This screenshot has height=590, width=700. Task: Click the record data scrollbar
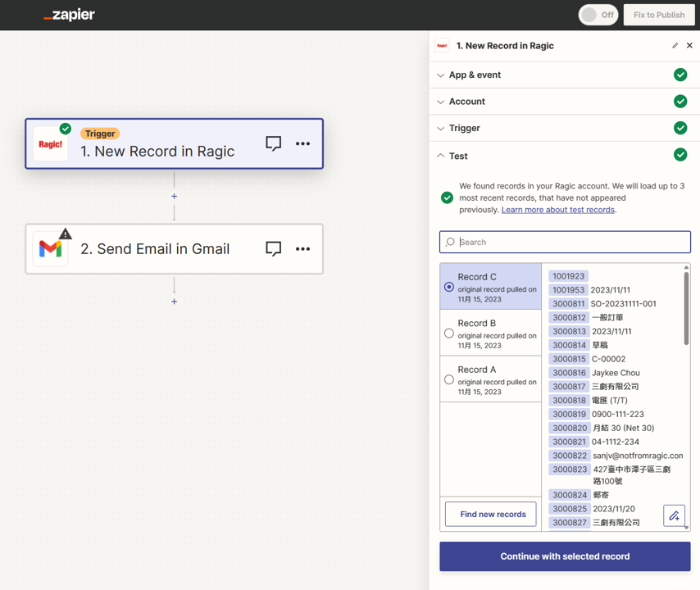pyautogui.click(x=686, y=307)
